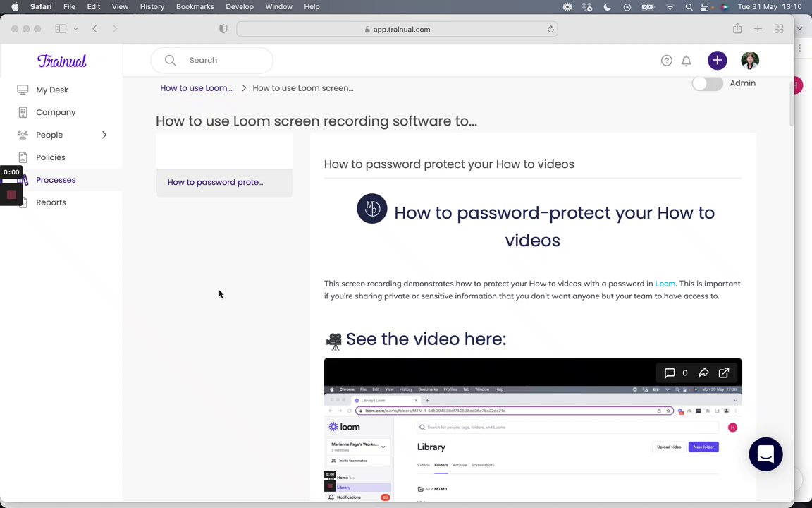Open the History menu
Screen dimensions: 812x508
[x=152, y=7]
